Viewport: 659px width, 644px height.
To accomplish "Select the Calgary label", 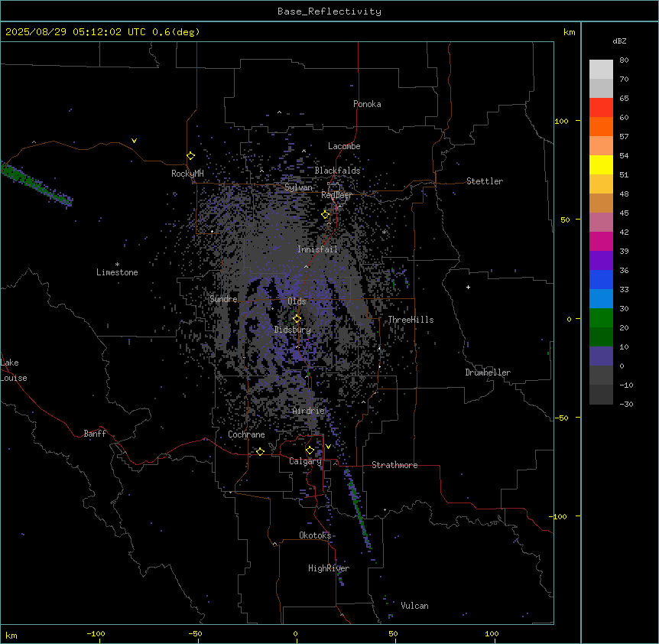I will tap(306, 461).
